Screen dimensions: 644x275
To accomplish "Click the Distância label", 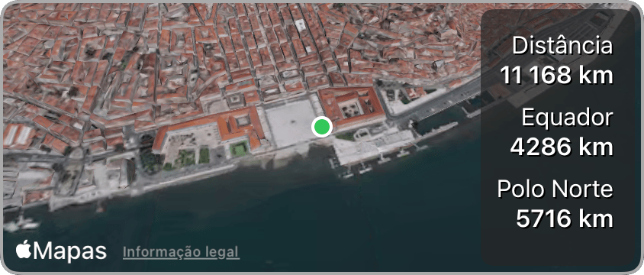I will pos(562,45).
